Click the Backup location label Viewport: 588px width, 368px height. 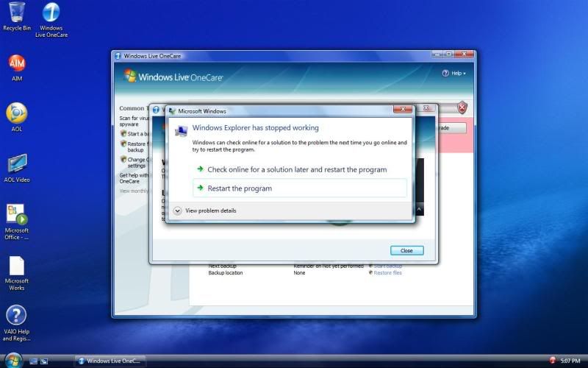pyautogui.click(x=226, y=272)
